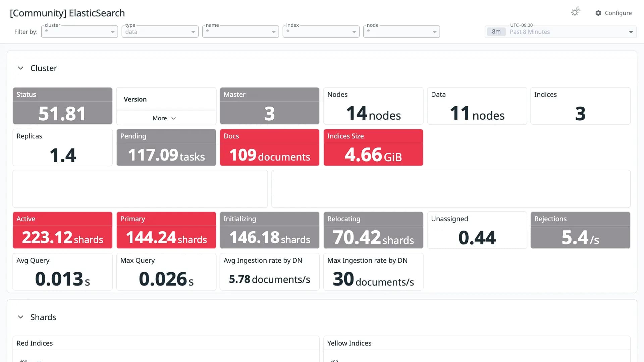The width and height of the screenshot is (644, 362).
Task: Click the Status widget showing 51.81
Action: [62, 106]
